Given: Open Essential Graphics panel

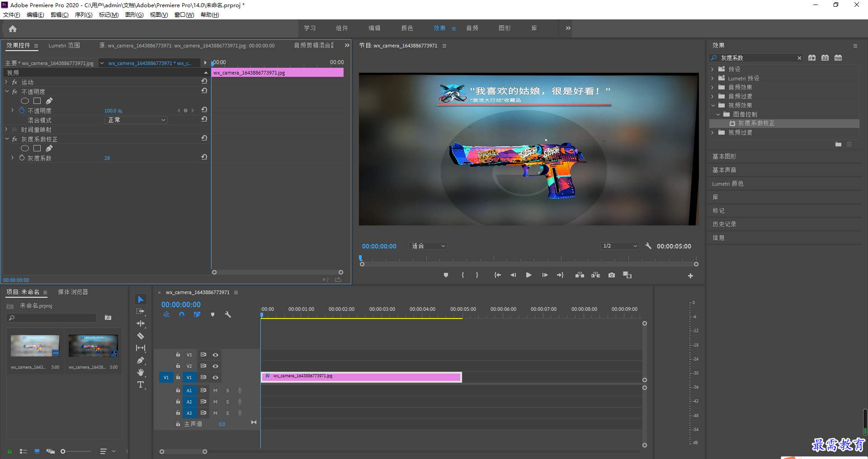Looking at the screenshot, I should click(724, 156).
